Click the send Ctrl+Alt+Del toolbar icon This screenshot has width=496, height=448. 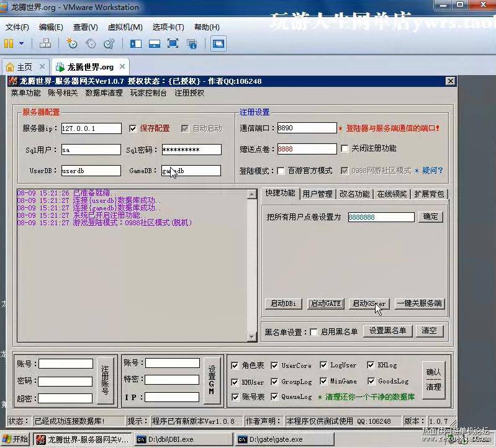pos(45,43)
